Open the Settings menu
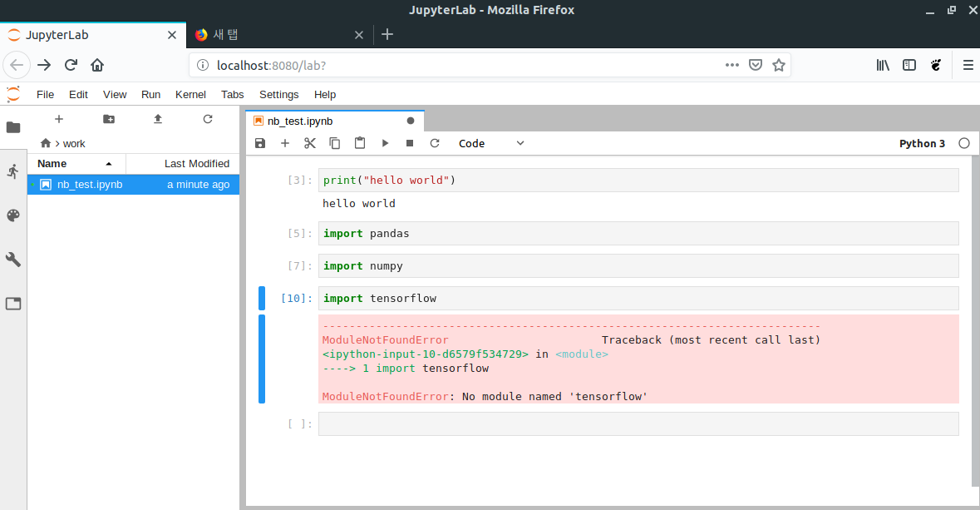Viewport: 980px width, 510px height. 278,95
